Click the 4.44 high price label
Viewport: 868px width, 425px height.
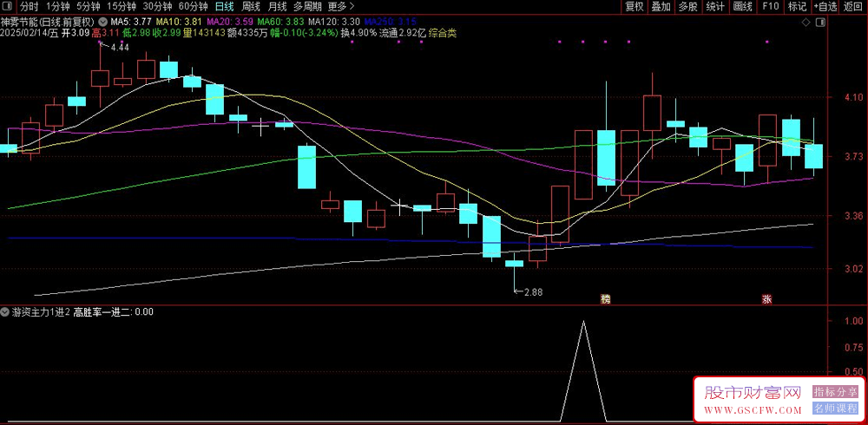(120, 48)
